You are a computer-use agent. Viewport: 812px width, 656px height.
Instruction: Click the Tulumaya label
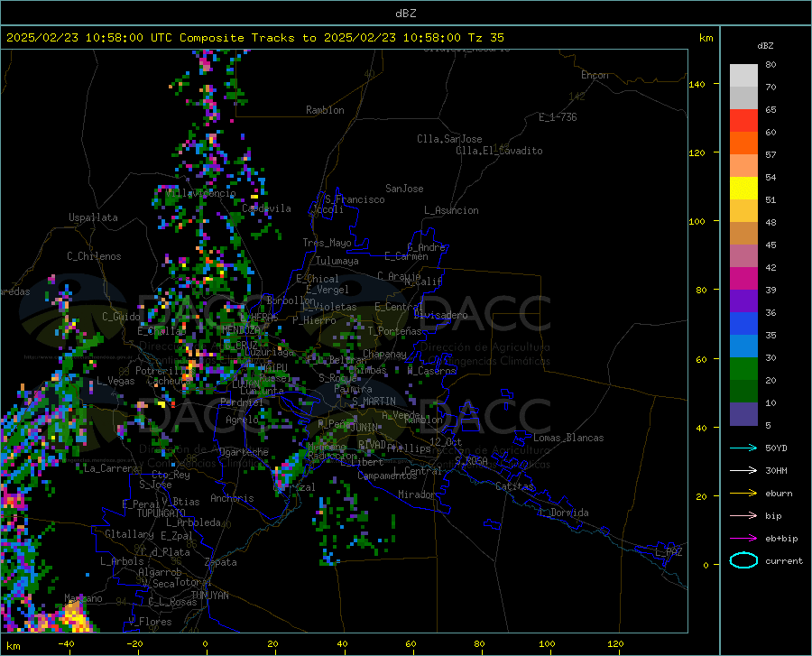coord(337,261)
